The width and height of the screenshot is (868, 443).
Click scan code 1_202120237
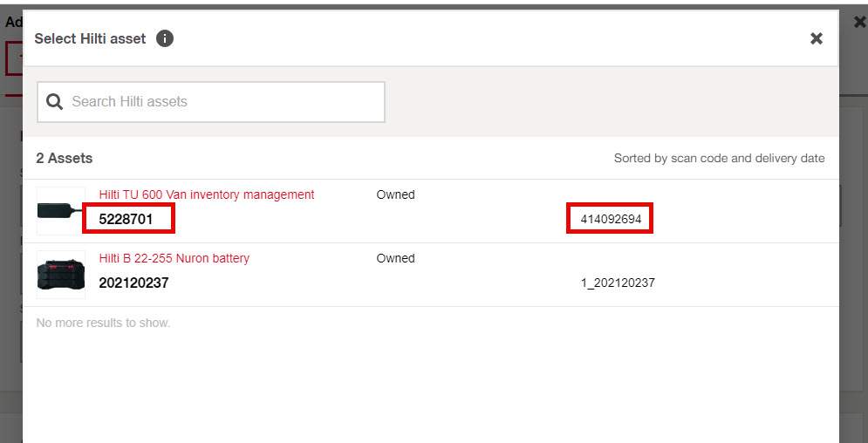pyautogui.click(x=618, y=283)
